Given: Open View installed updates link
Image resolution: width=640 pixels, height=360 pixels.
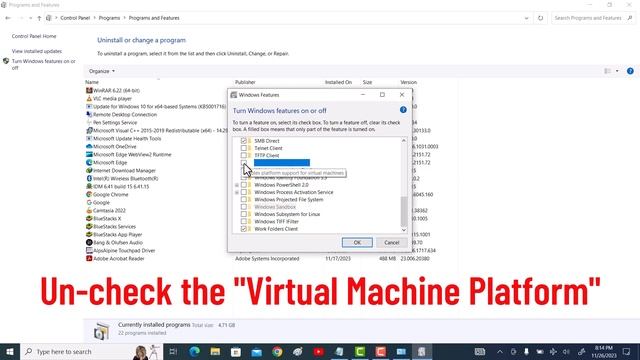Looking at the screenshot, I should (x=37, y=51).
